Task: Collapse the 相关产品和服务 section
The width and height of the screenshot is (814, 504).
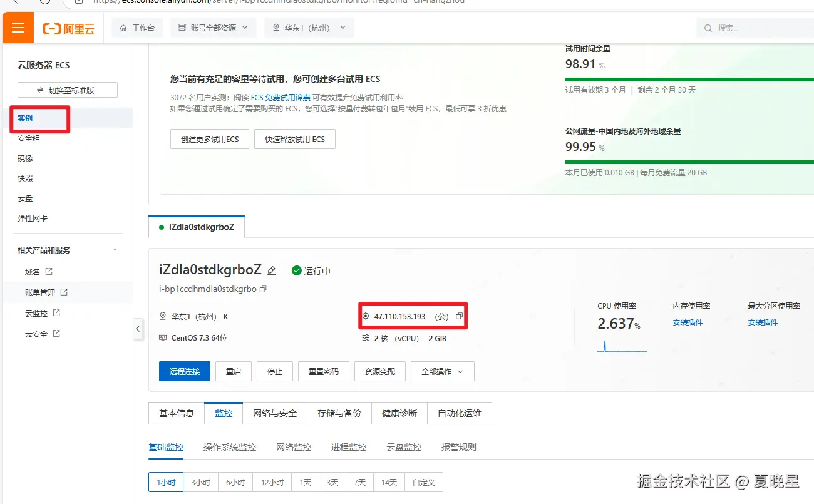Action: 115,250
